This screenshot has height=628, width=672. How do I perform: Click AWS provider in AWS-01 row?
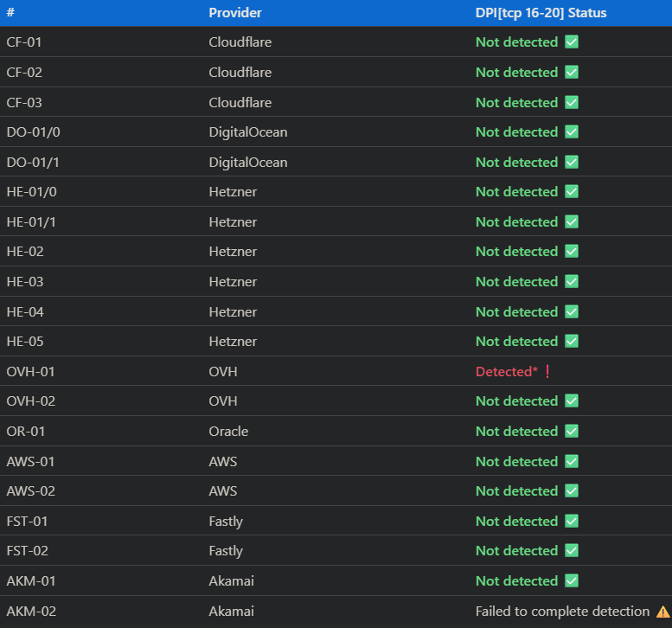click(223, 462)
